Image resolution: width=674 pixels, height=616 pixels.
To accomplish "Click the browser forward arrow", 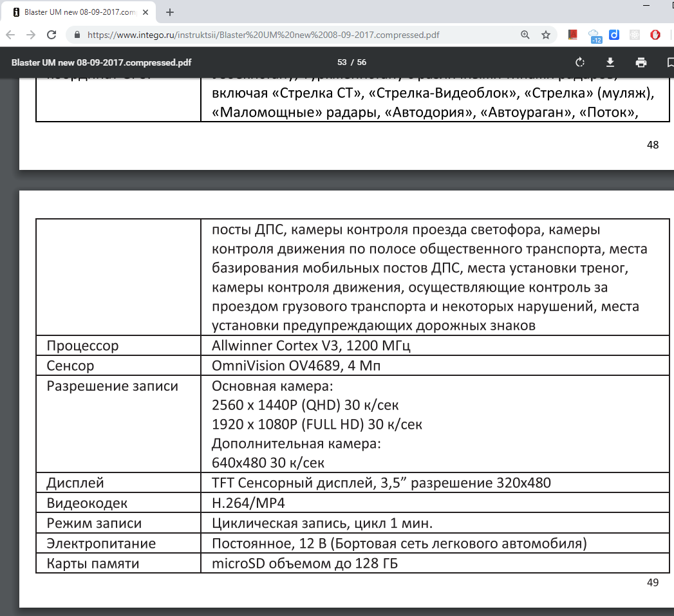I will click(31, 35).
